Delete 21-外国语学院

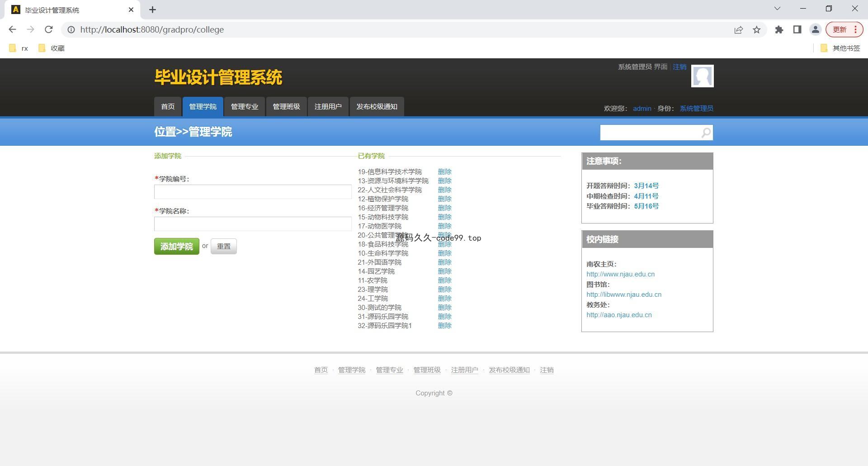[x=444, y=262]
